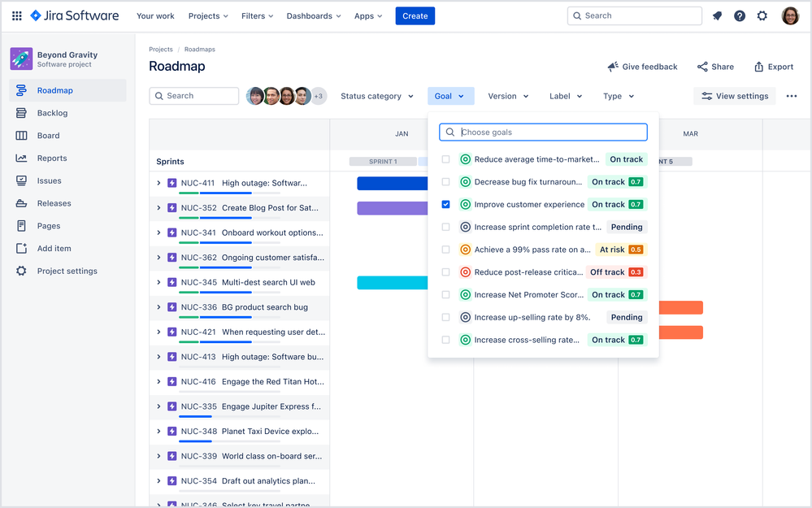
Task: Click the app switcher grid icon
Action: 16,15
